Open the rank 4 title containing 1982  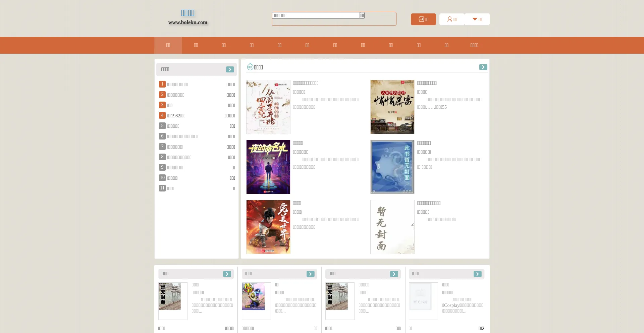coord(176,116)
